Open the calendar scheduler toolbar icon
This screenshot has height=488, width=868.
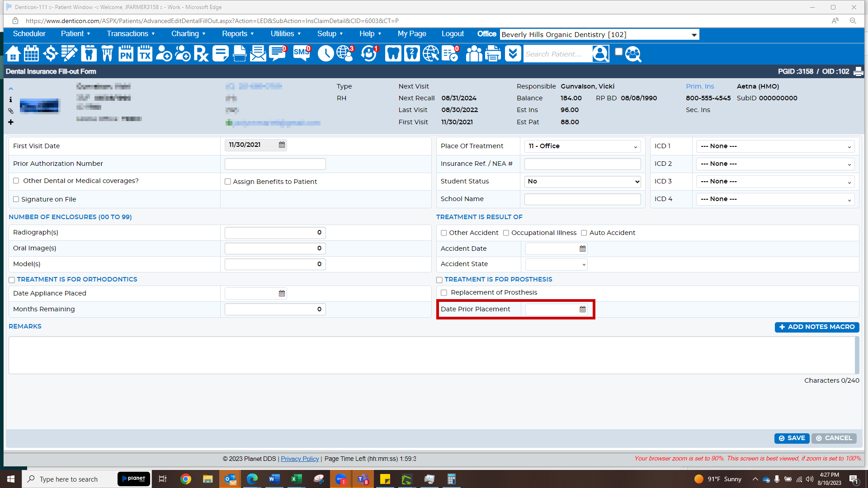pyautogui.click(x=31, y=54)
